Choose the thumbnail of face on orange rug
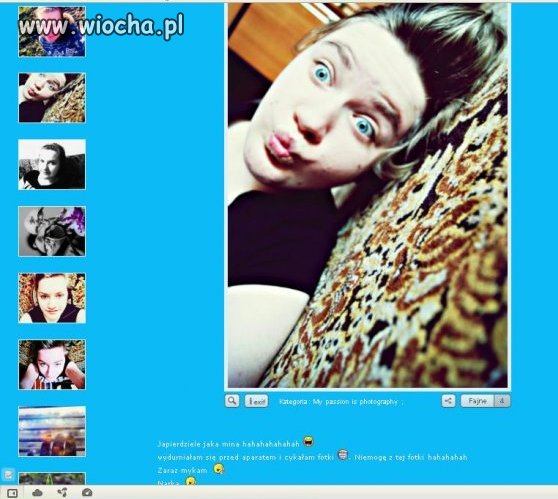The width and height of the screenshot is (558, 499). pos(52,298)
